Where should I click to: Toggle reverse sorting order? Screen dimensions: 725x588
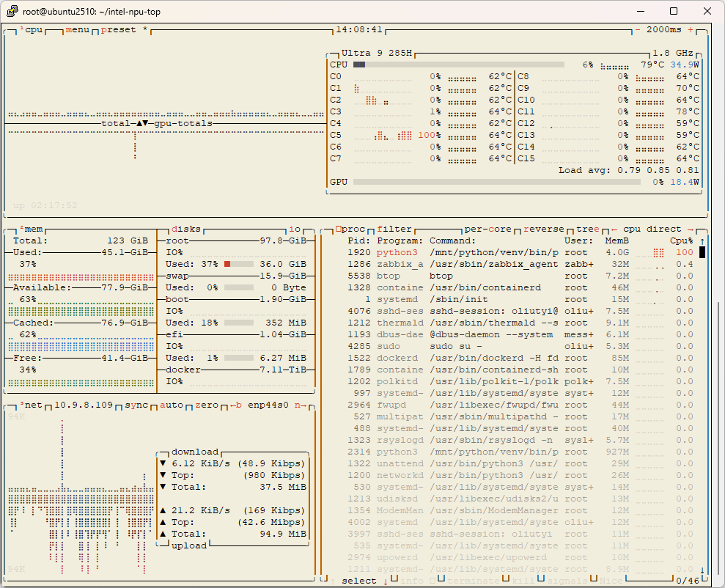pyautogui.click(x=543, y=229)
